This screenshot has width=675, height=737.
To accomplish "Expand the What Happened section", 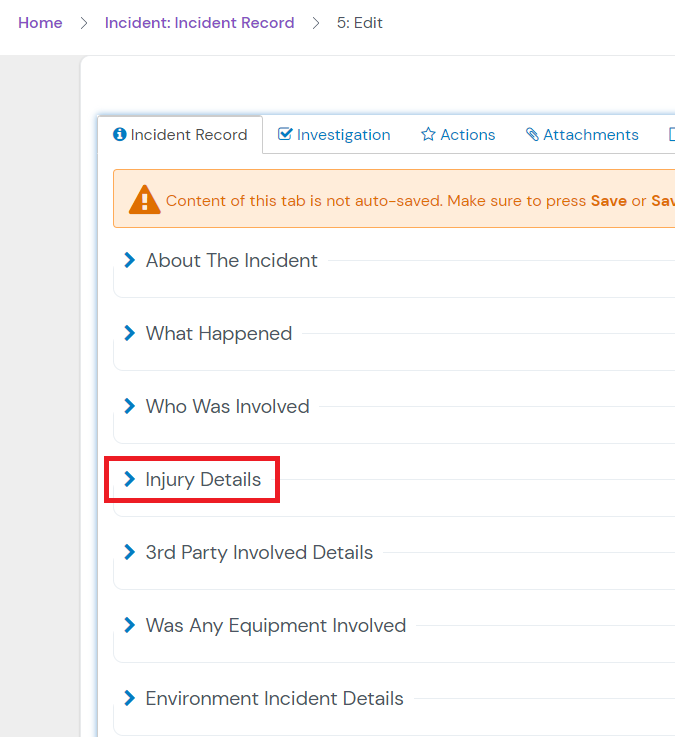I will pyautogui.click(x=129, y=333).
